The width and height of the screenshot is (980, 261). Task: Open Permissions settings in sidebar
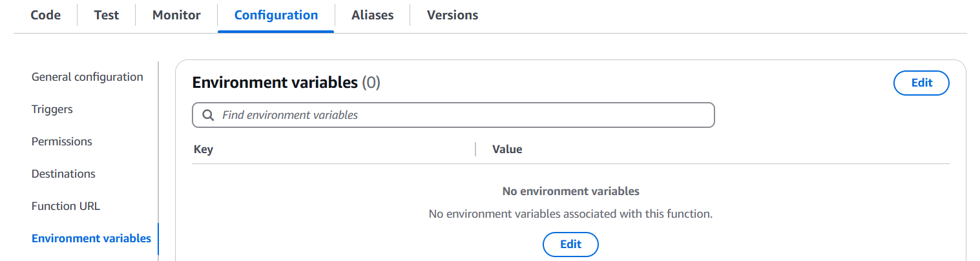62,141
